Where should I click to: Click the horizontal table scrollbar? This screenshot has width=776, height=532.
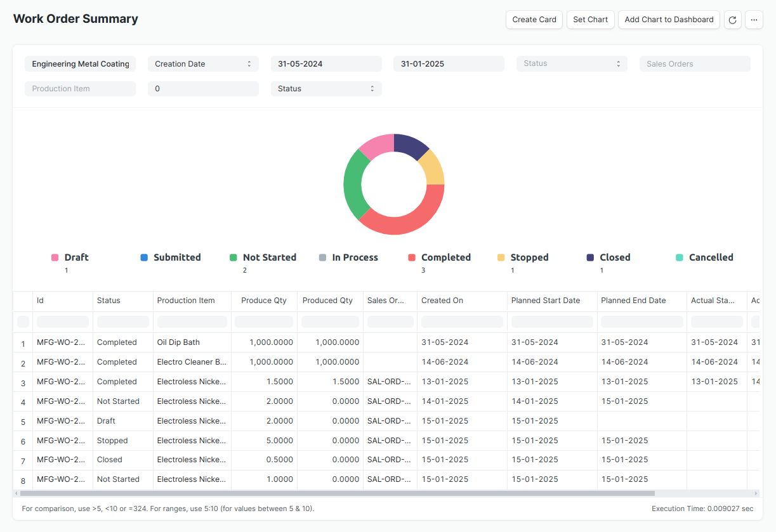(x=337, y=493)
